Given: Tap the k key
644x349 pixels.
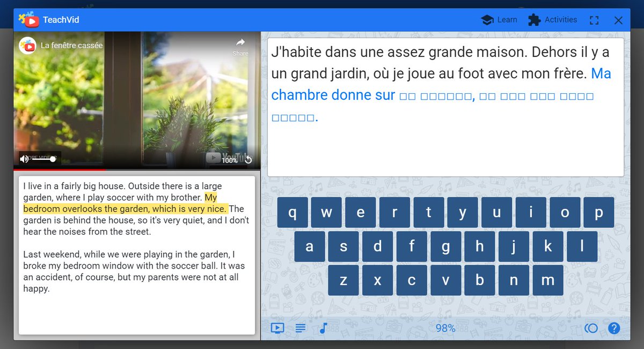Looking at the screenshot, I should tap(548, 247).
